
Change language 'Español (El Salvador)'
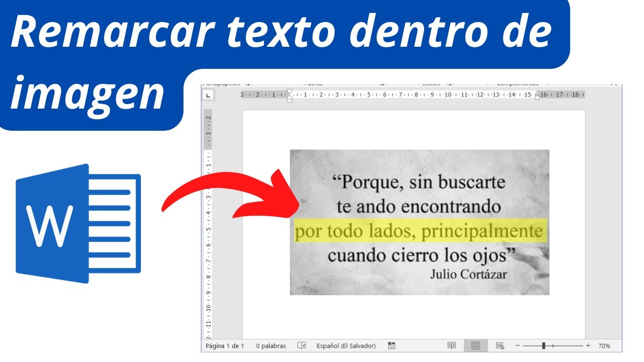[x=346, y=346]
